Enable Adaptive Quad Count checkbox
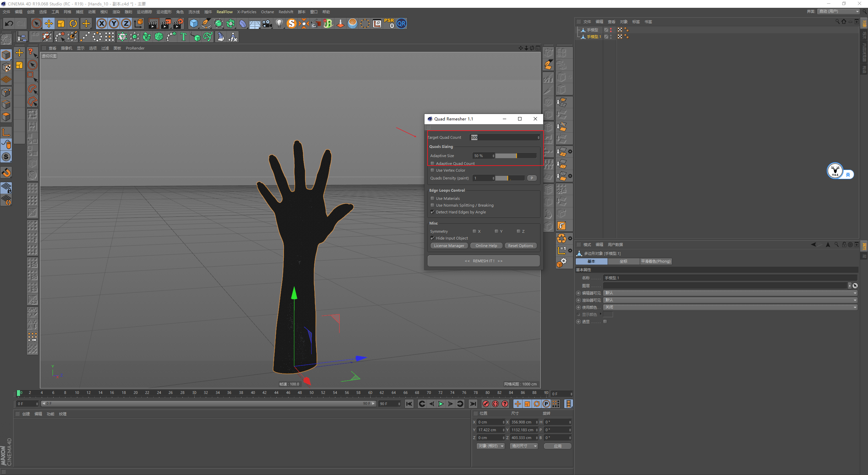 point(432,164)
